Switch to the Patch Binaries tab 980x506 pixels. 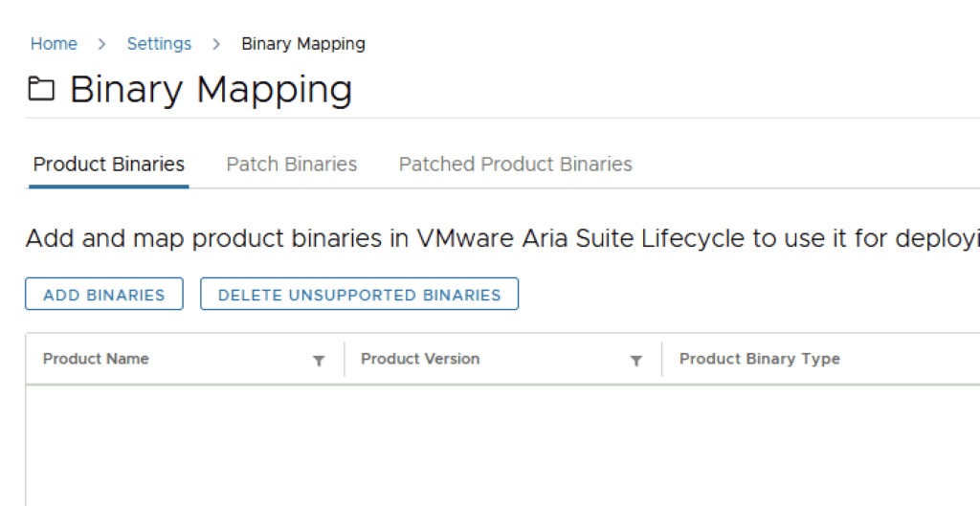point(292,165)
